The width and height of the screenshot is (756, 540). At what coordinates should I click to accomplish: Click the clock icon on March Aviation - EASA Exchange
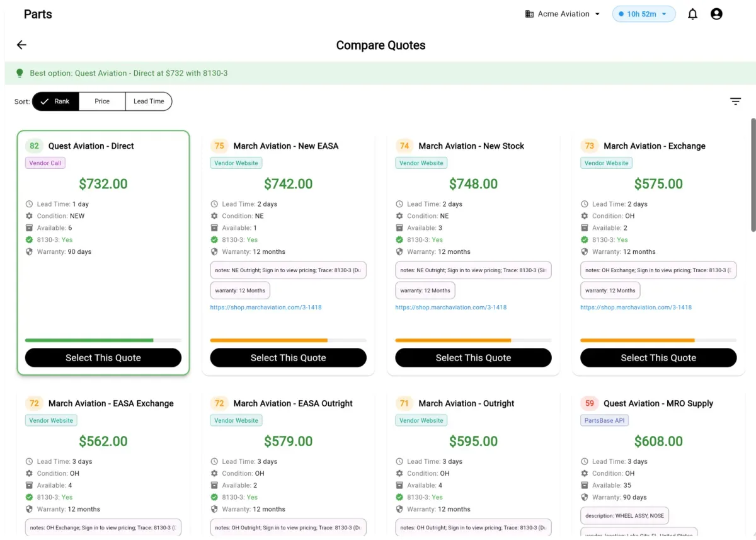click(x=29, y=462)
